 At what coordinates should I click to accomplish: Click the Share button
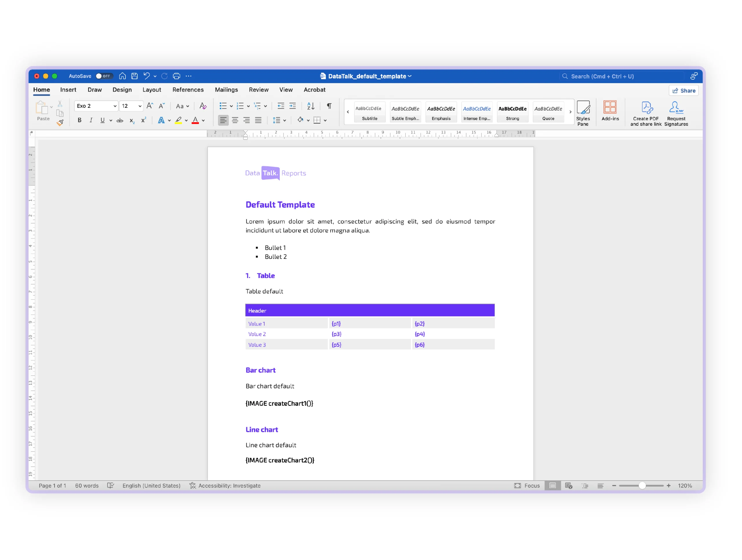tap(684, 91)
